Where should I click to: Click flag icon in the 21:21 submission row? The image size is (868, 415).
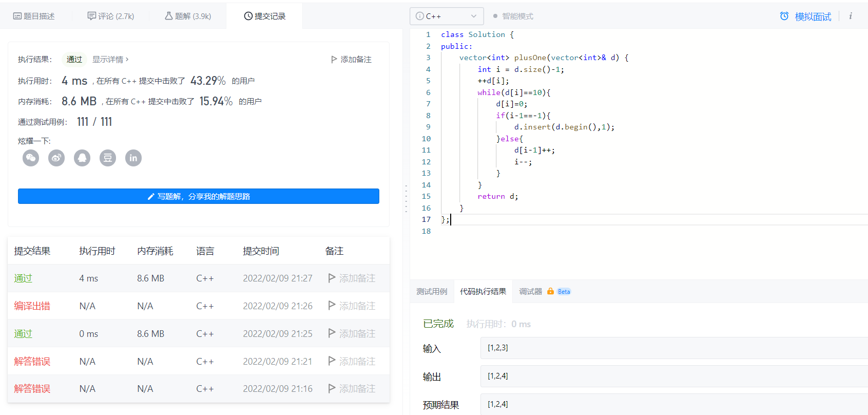[x=332, y=361]
